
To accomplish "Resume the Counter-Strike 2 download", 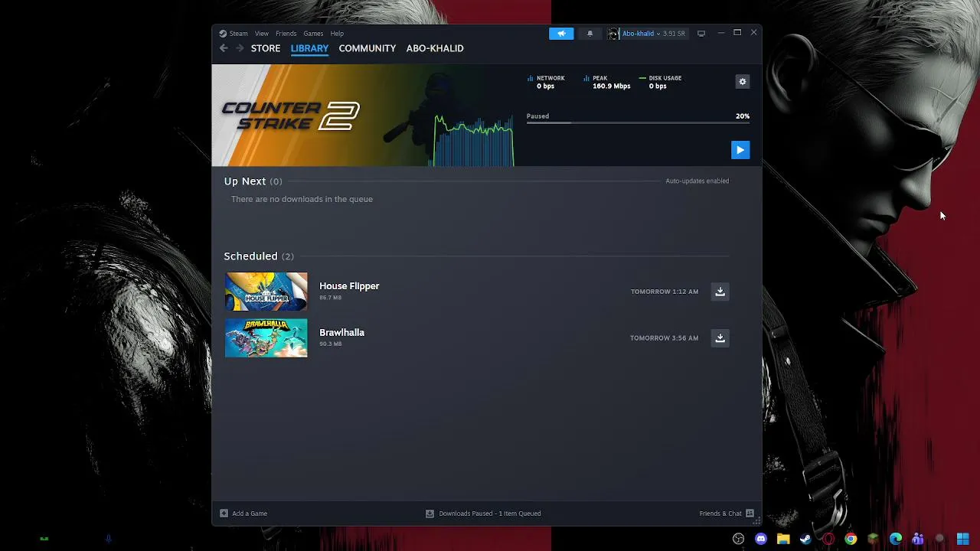I will (740, 150).
